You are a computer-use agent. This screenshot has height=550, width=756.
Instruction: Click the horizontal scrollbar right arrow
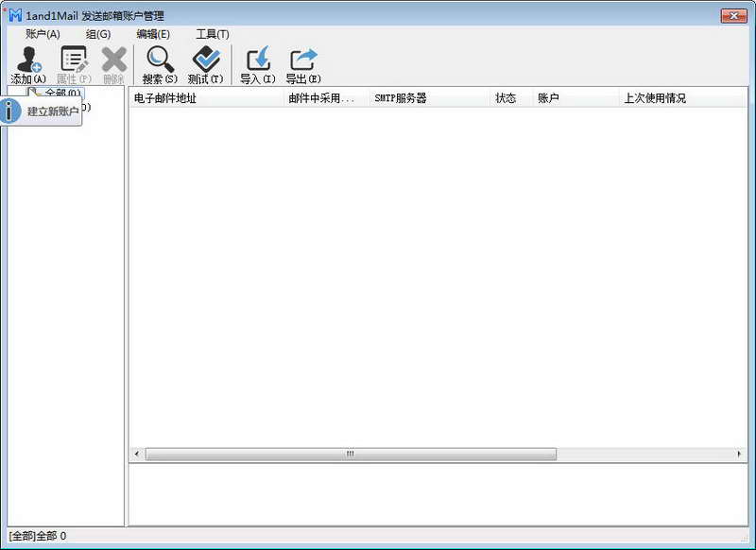coord(740,455)
